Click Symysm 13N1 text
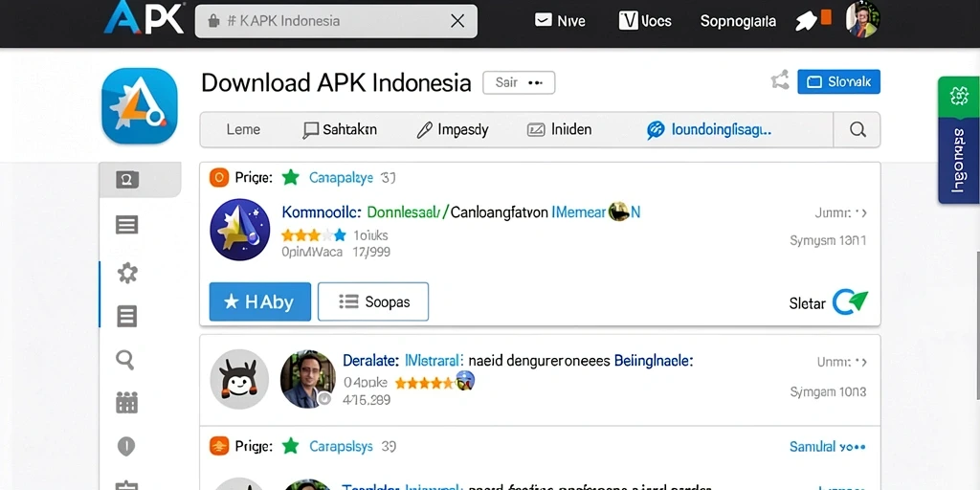This screenshot has height=490, width=980. click(x=828, y=240)
